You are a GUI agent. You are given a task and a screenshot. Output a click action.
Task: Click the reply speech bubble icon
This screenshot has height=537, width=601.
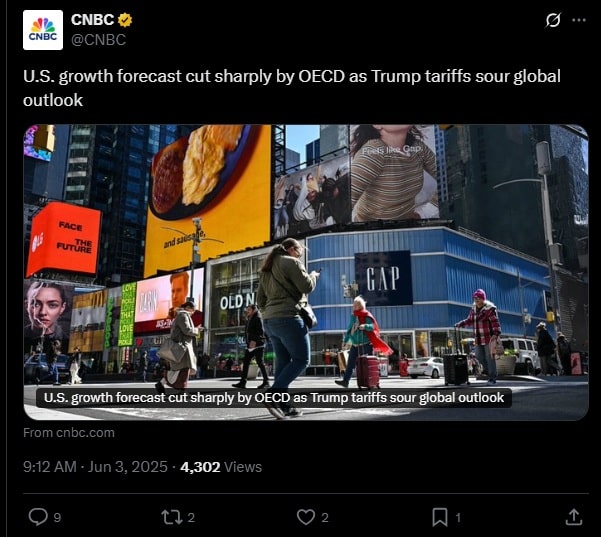click(x=38, y=517)
